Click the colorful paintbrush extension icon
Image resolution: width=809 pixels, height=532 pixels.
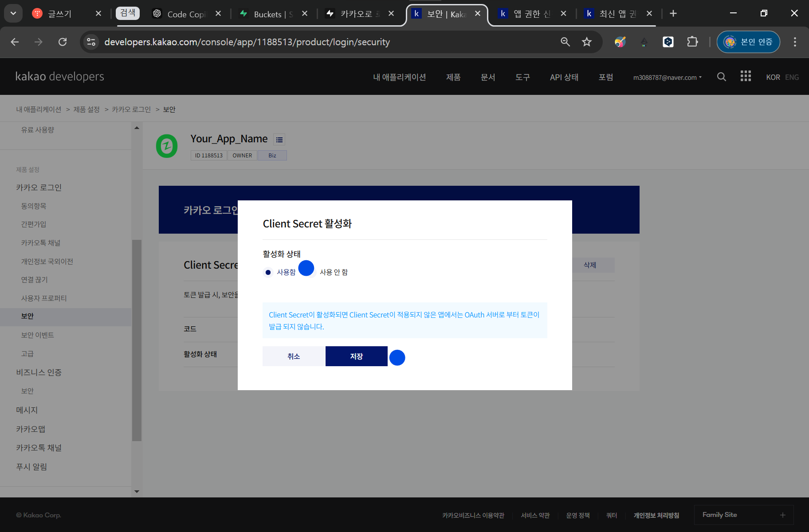point(620,42)
